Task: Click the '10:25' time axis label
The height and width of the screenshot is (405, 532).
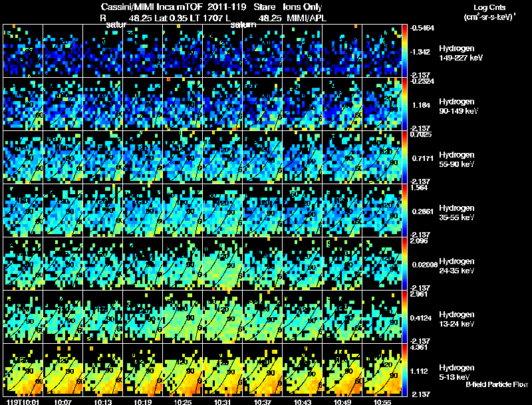Action: pyautogui.click(x=182, y=402)
